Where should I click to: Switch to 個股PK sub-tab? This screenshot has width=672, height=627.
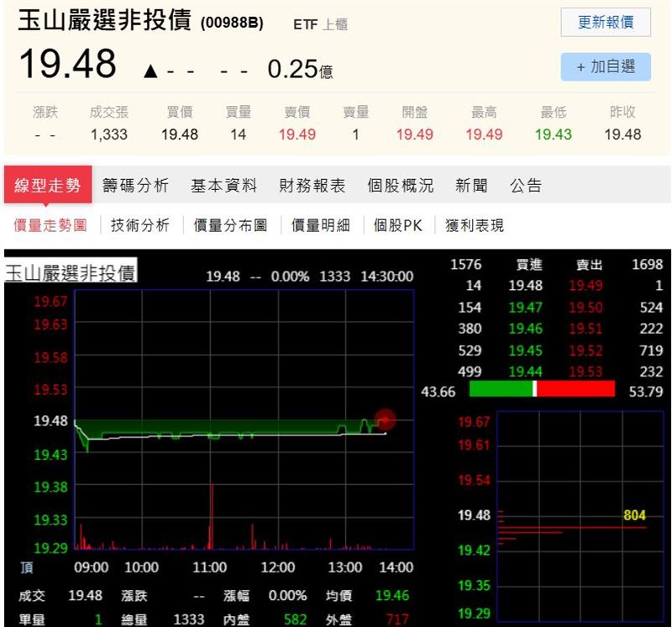[x=397, y=224]
